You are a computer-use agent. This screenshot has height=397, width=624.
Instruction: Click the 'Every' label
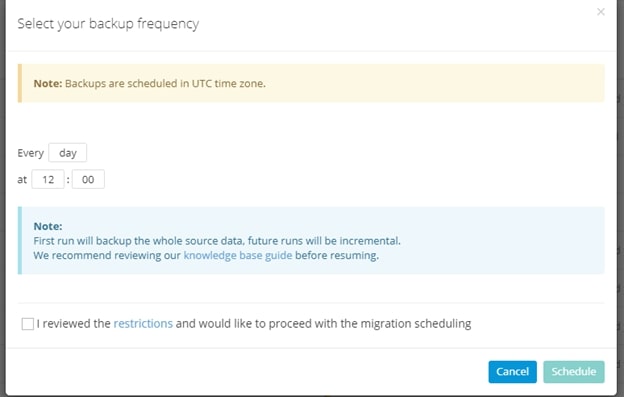point(31,153)
